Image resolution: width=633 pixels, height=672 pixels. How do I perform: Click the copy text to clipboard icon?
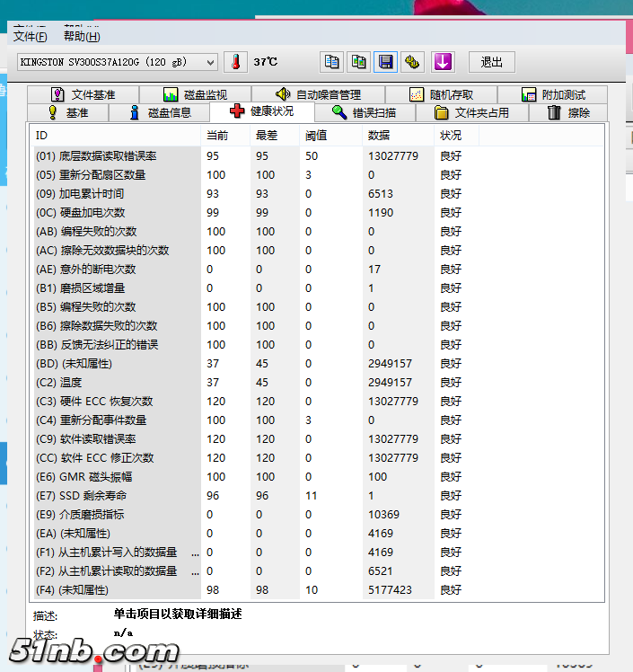point(332,62)
